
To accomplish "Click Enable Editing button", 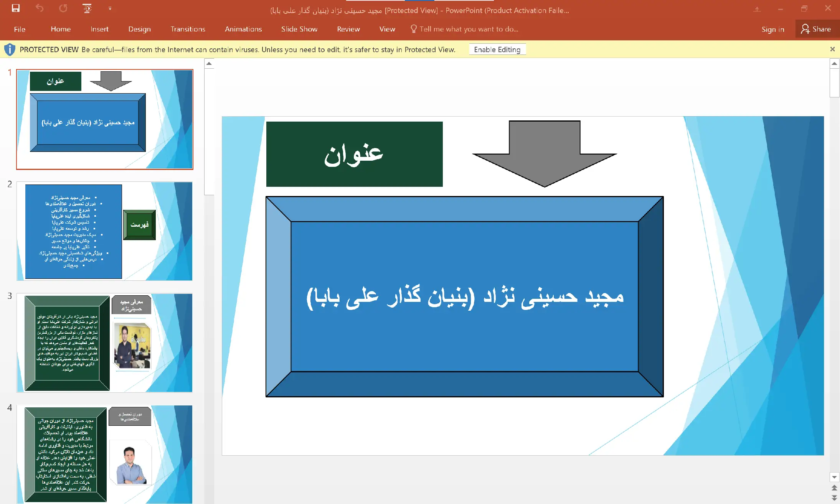I will point(497,49).
